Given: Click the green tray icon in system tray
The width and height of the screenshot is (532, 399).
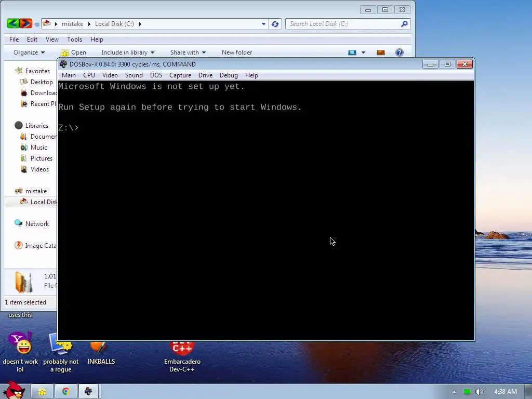Looking at the screenshot, I should [467, 392].
